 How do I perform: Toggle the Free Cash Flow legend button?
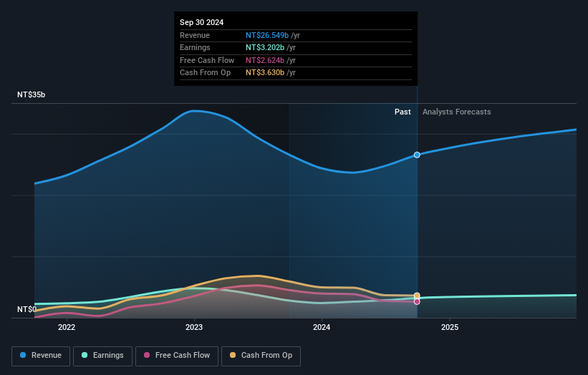pyautogui.click(x=177, y=356)
